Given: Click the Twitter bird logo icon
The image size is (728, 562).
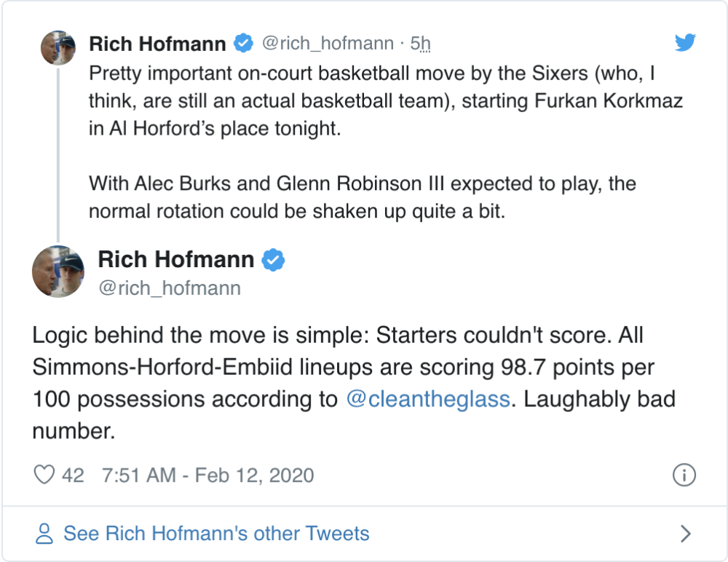Looking at the screenshot, I should tap(685, 42).
